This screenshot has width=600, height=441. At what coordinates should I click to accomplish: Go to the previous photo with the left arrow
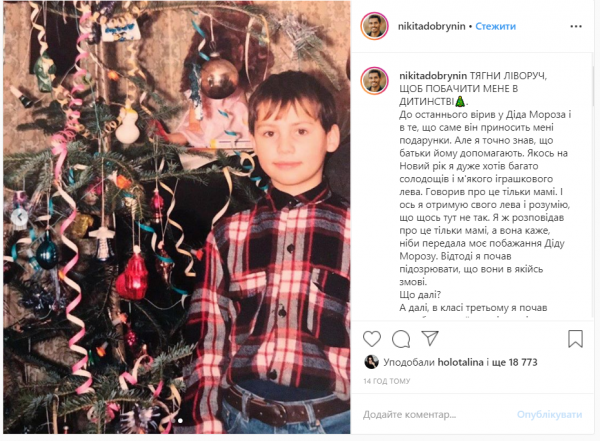click(19, 217)
